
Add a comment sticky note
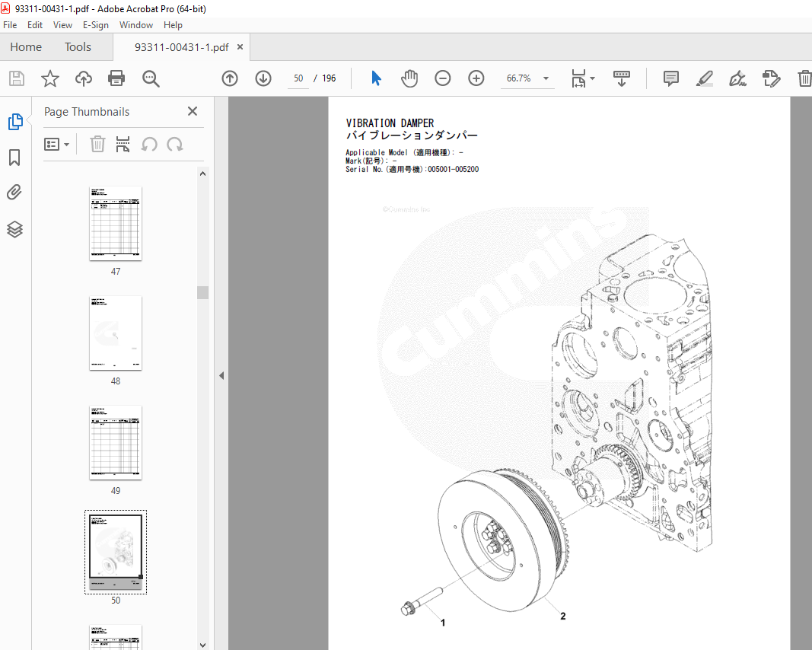pos(670,78)
